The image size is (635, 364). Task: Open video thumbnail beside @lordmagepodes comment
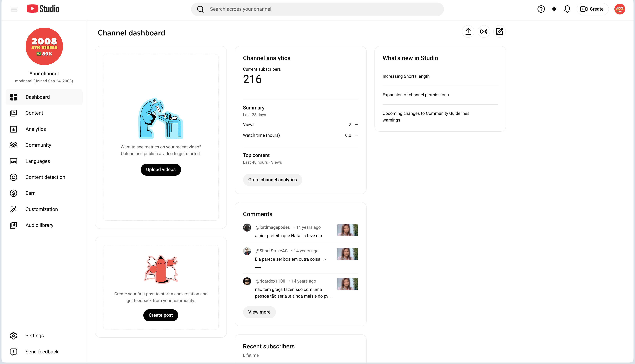pos(347,230)
